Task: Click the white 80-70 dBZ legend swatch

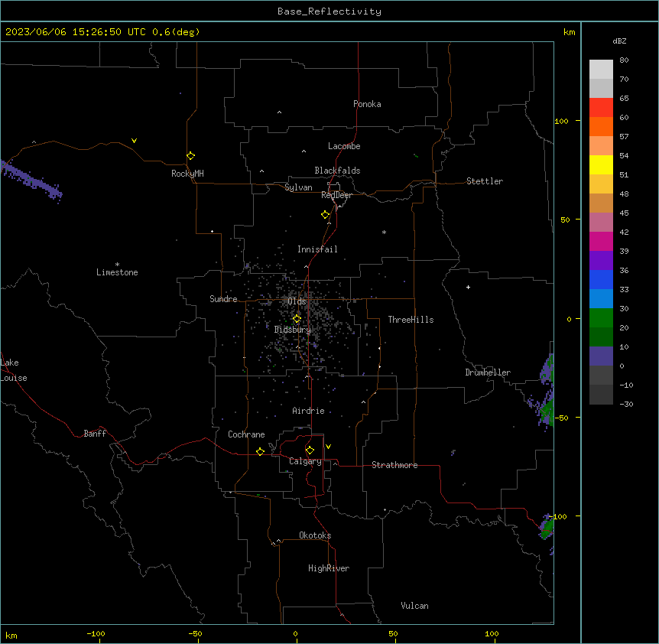Action: (x=601, y=69)
